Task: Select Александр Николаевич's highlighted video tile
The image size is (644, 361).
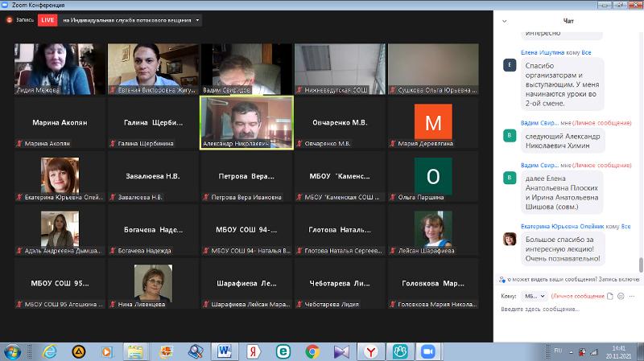Action: 246,122
